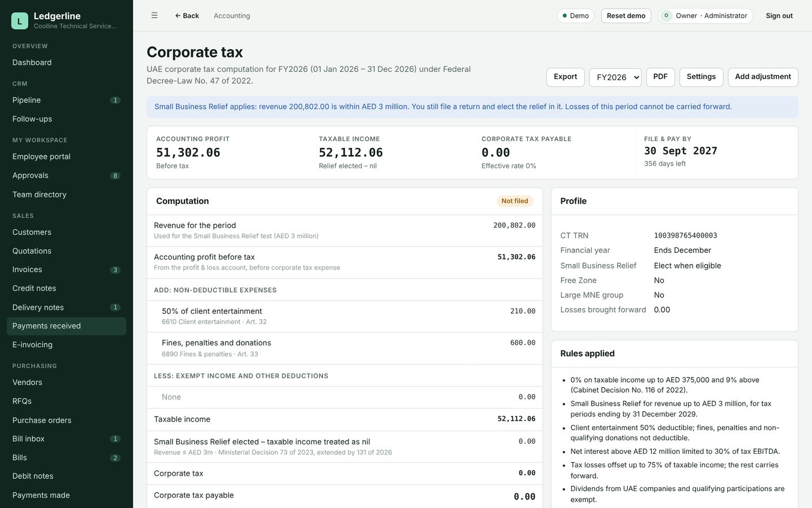Open Quotations page
The image size is (812, 508).
pos(67,251)
